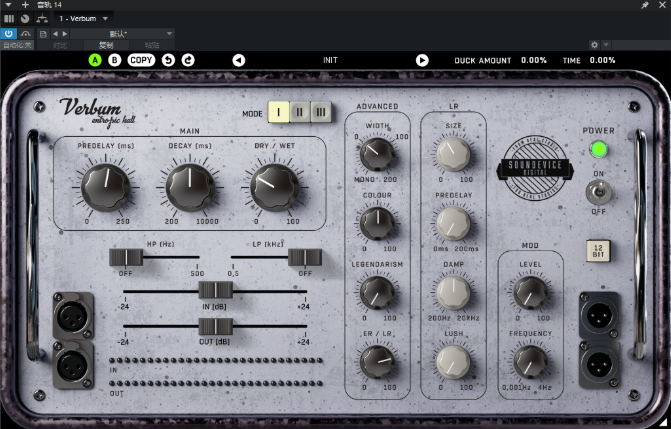This screenshot has height=429, width=671.
Task: Go to the previous preset
Action: (x=239, y=60)
